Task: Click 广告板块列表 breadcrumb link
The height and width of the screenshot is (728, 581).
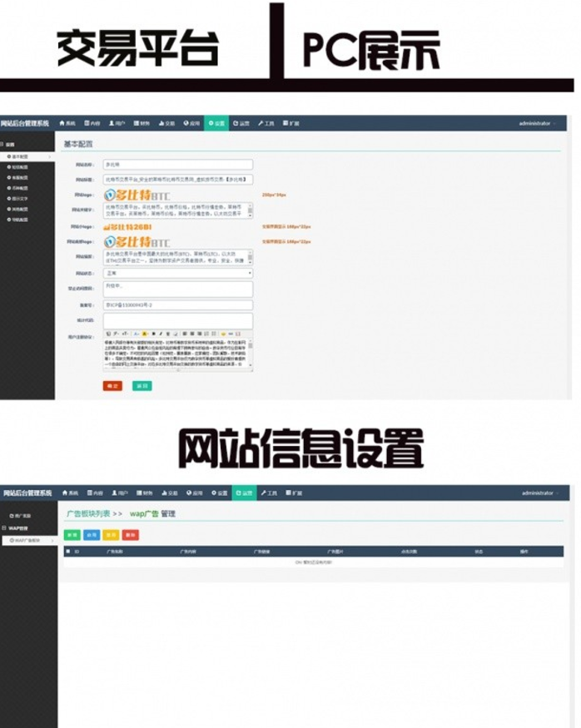Action: pos(88,513)
